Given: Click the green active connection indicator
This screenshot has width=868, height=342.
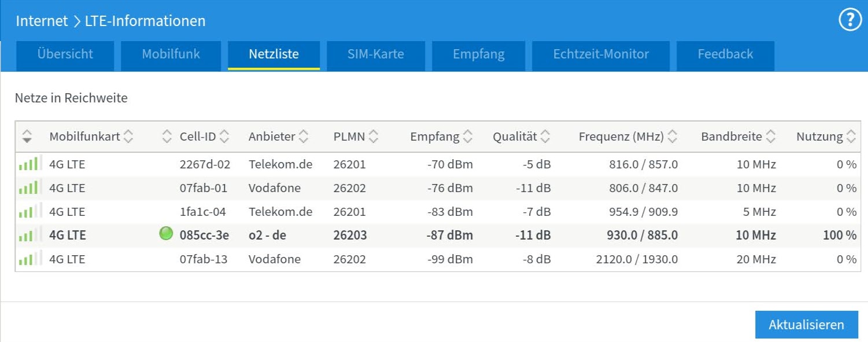Looking at the screenshot, I should 166,234.
